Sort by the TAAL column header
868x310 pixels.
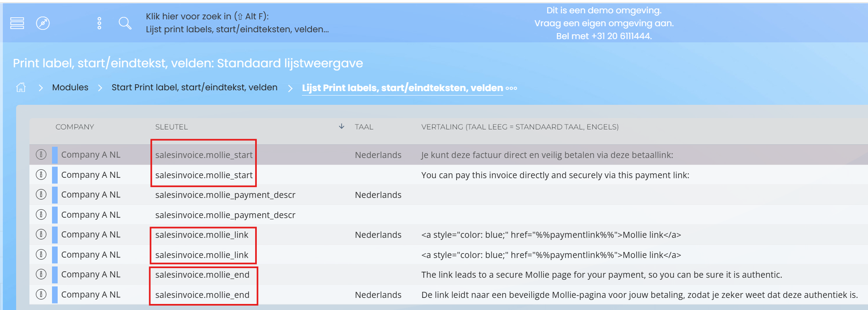(364, 127)
